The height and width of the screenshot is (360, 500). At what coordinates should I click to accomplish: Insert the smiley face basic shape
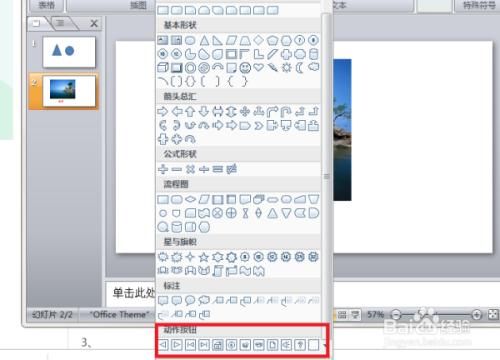[245, 68]
